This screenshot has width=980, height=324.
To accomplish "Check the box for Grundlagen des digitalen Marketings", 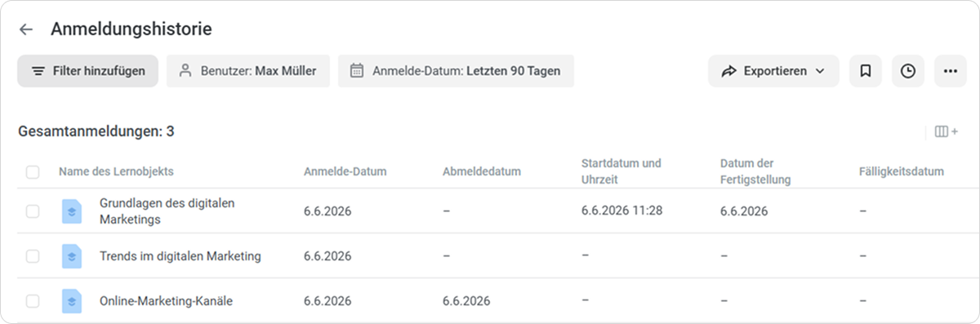I will pyautogui.click(x=33, y=211).
